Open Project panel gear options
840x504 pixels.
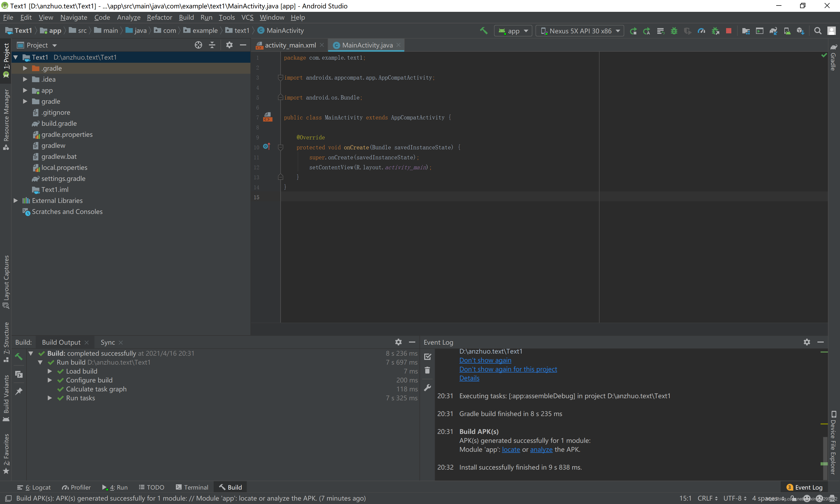coord(229,45)
